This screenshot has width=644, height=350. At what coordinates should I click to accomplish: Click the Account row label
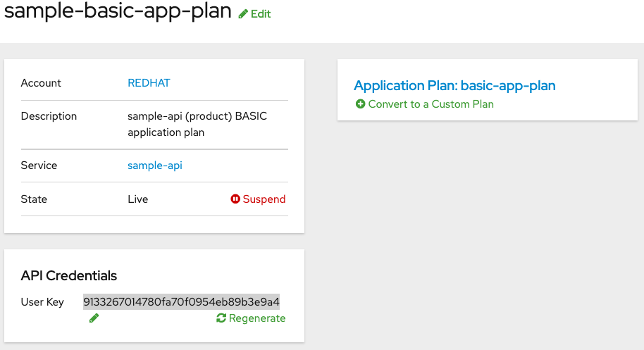pyautogui.click(x=41, y=83)
